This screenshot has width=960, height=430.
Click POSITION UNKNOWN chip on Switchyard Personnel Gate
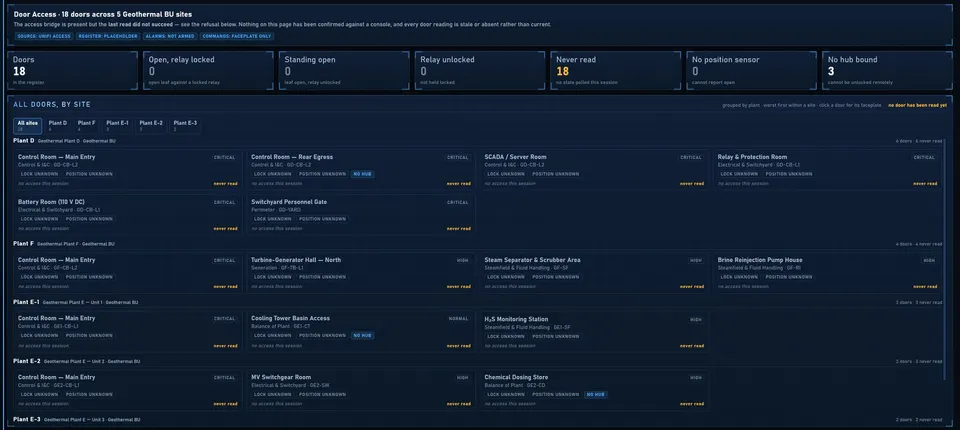(x=322, y=219)
